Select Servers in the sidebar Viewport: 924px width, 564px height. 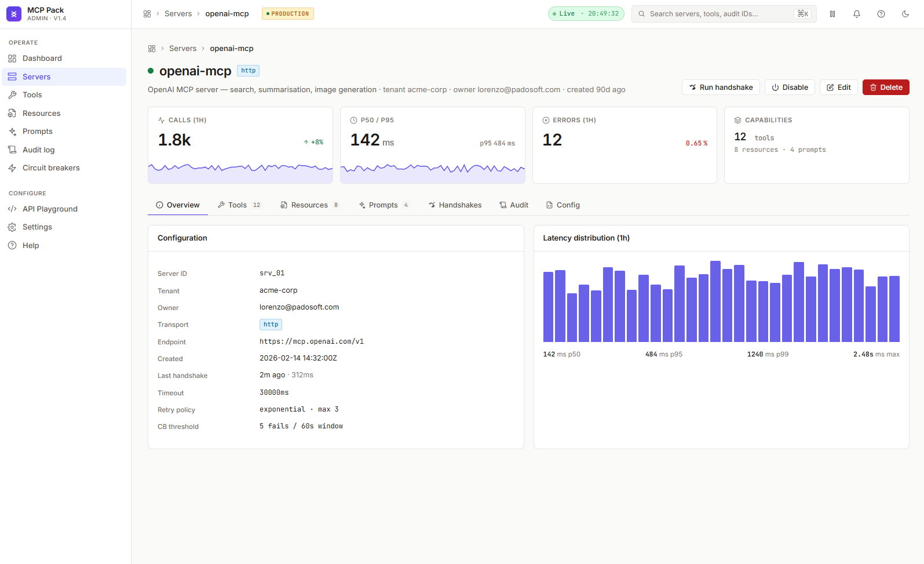pyautogui.click(x=64, y=77)
